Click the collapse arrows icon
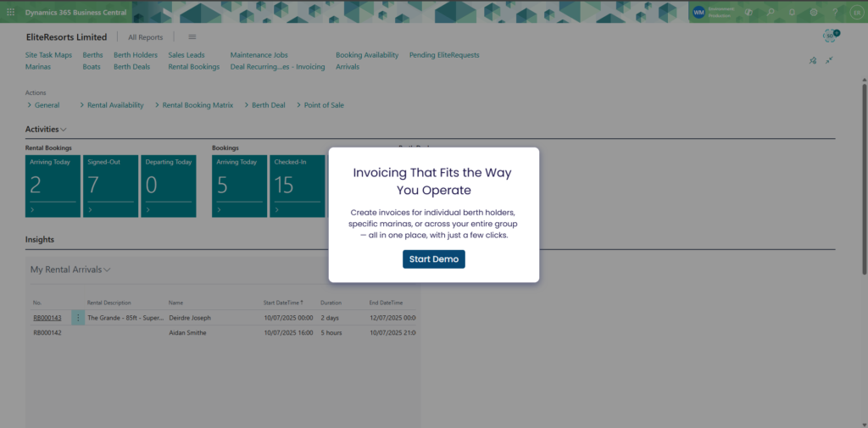Viewport: 868px width, 428px height. point(829,60)
